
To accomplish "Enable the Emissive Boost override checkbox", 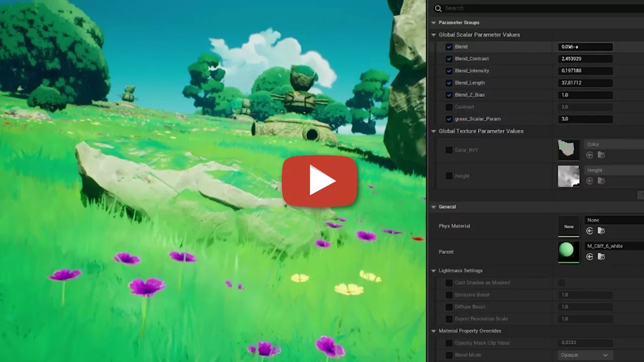I will (449, 295).
